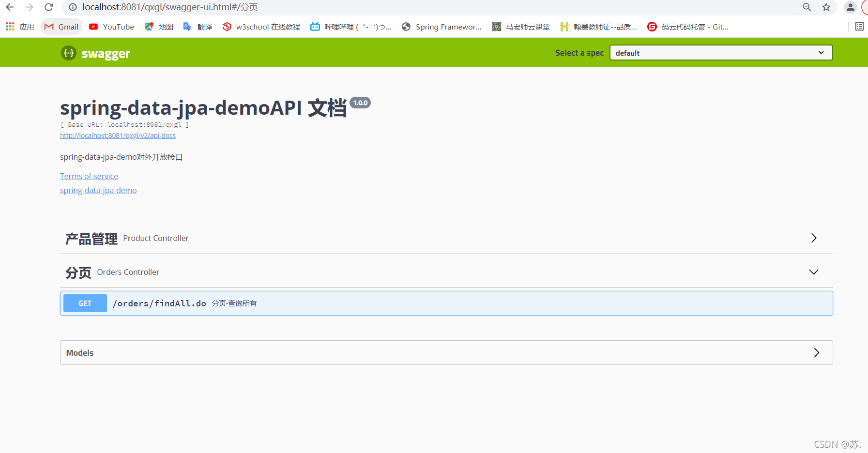Open the 哔哩哔哩 bookmark
Image resolution: width=868 pixels, height=453 pixels.
(351, 27)
